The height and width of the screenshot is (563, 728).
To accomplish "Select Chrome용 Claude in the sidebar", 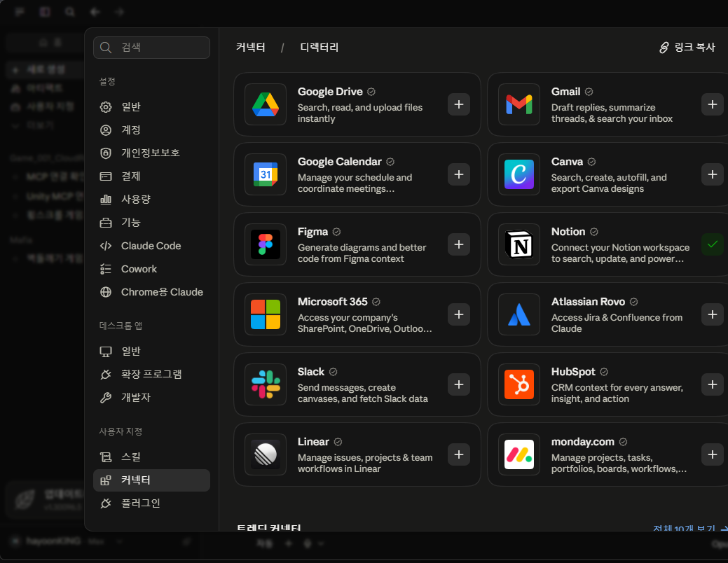I will pyautogui.click(x=151, y=292).
